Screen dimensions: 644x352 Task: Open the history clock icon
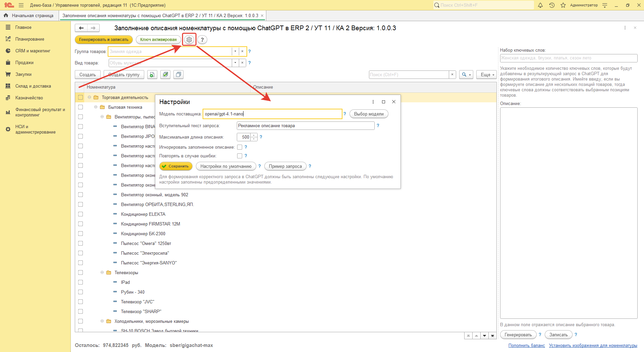tap(552, 5)
